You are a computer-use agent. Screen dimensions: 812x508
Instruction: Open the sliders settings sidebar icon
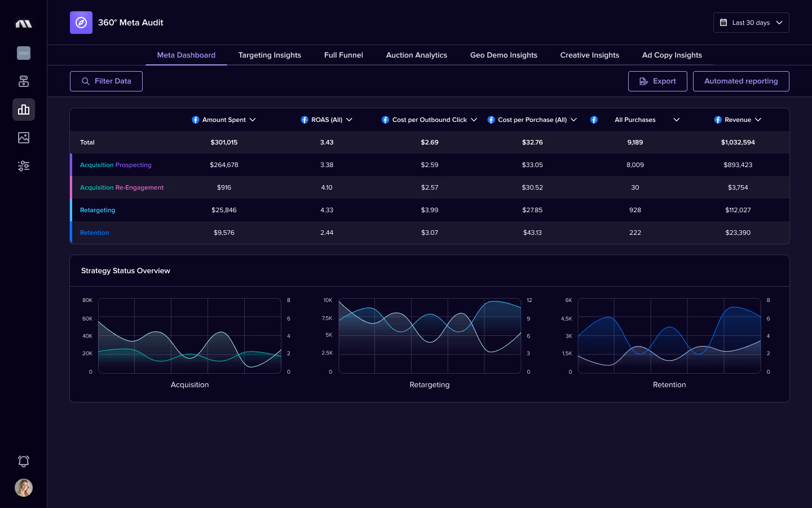(24, 166)
